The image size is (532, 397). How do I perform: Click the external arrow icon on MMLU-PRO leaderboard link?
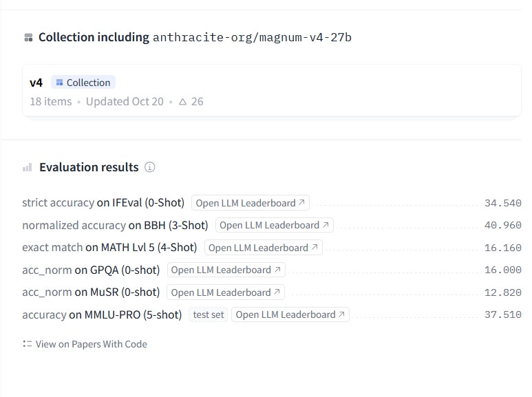pos(341,314)
